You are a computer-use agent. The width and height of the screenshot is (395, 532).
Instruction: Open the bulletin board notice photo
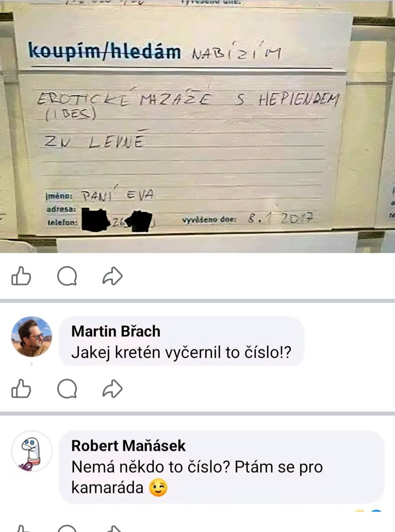point(197,126)
